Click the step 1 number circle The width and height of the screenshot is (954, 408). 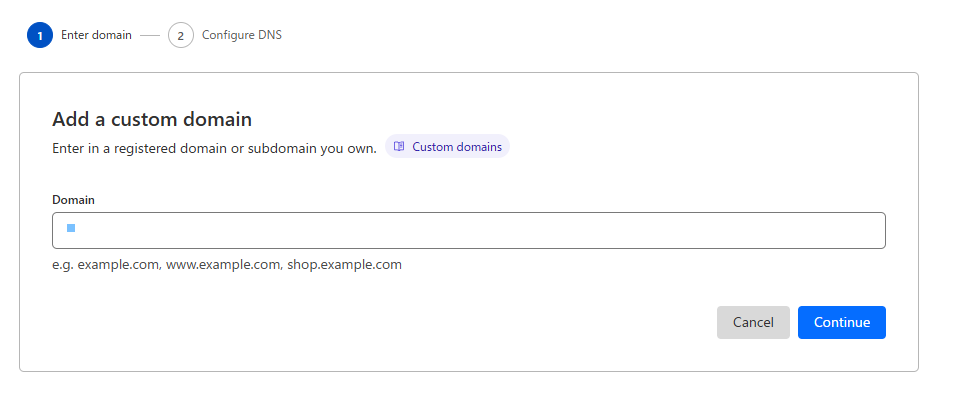(x=40, y=35)
